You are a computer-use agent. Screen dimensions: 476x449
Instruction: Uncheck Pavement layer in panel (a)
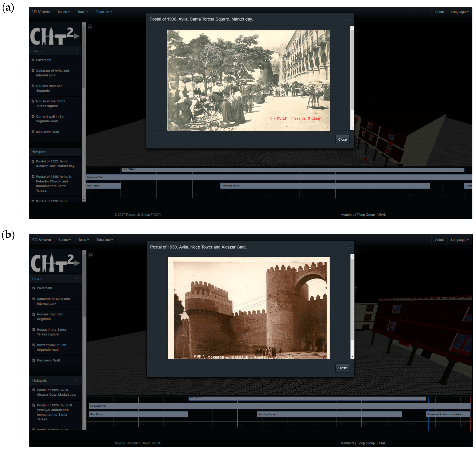tap(33, 60)
